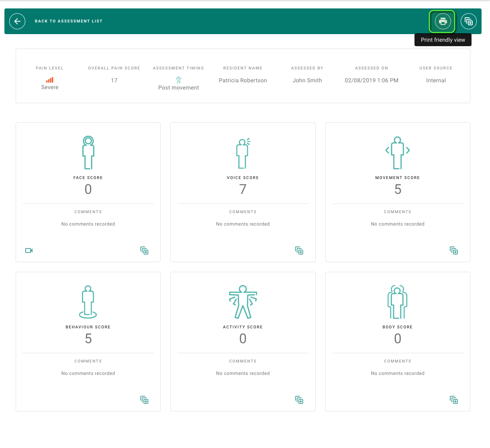This screenshot has height=448, width=490.
Task: Click the back arrow icon
Action: pyautogui.click(x=17, y=21)
